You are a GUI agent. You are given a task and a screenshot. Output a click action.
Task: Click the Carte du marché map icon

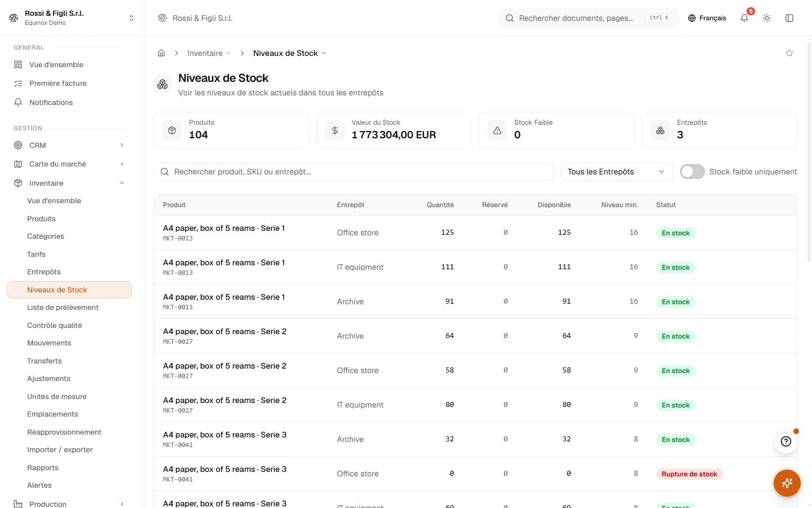coord(18,164)
